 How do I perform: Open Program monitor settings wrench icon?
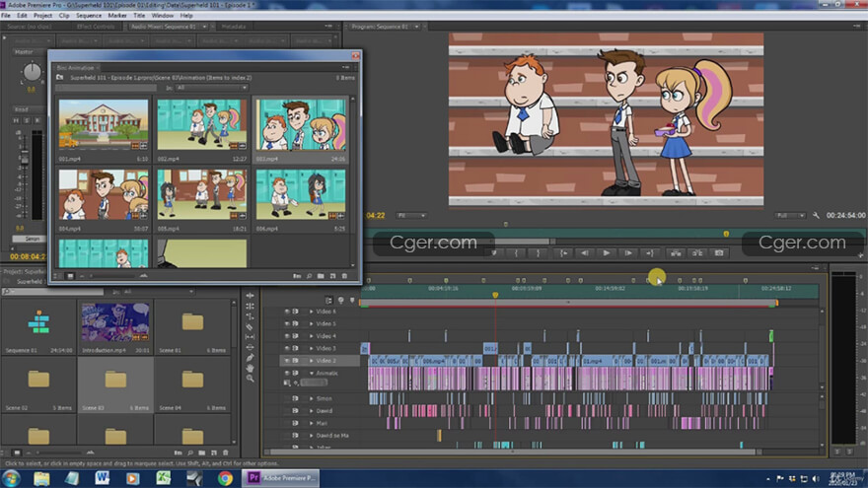click(x=816, y=215)
